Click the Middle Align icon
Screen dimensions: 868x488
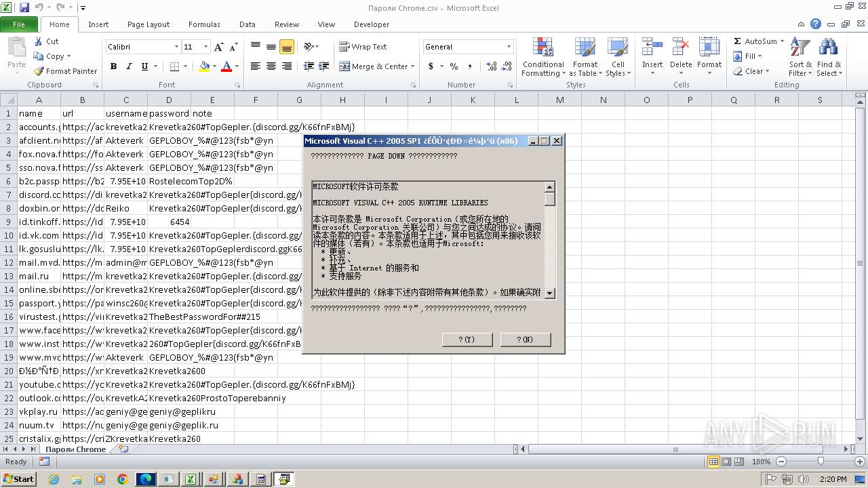[271, 47]
